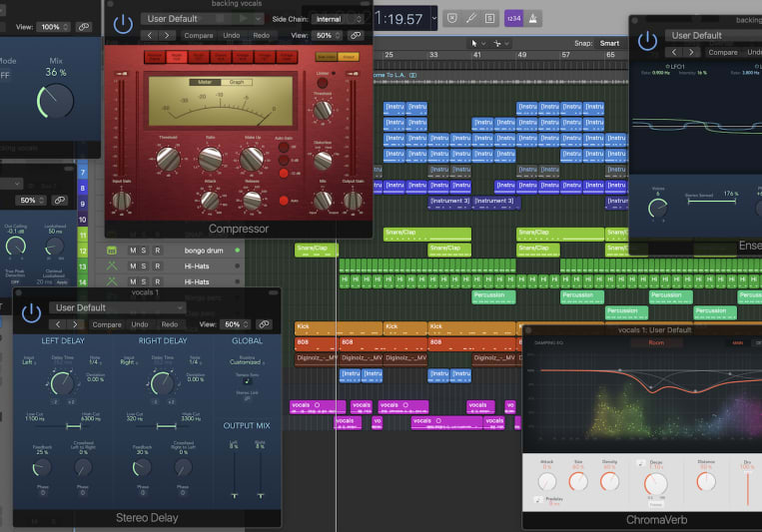The width and height of the screenshot is (762, 532).
Task: Open Snap Smart dropdown
Action: pyautogui.click(x=609, y=43)
